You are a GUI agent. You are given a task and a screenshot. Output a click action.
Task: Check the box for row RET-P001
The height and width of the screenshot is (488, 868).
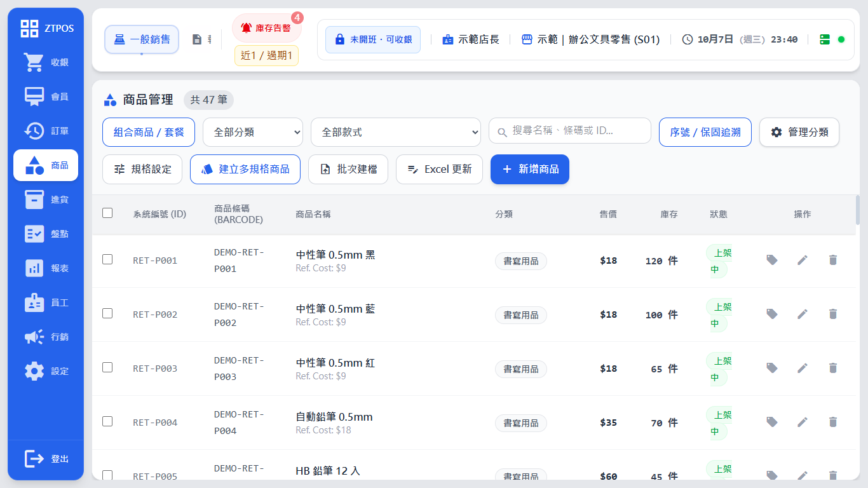(107, 259)
